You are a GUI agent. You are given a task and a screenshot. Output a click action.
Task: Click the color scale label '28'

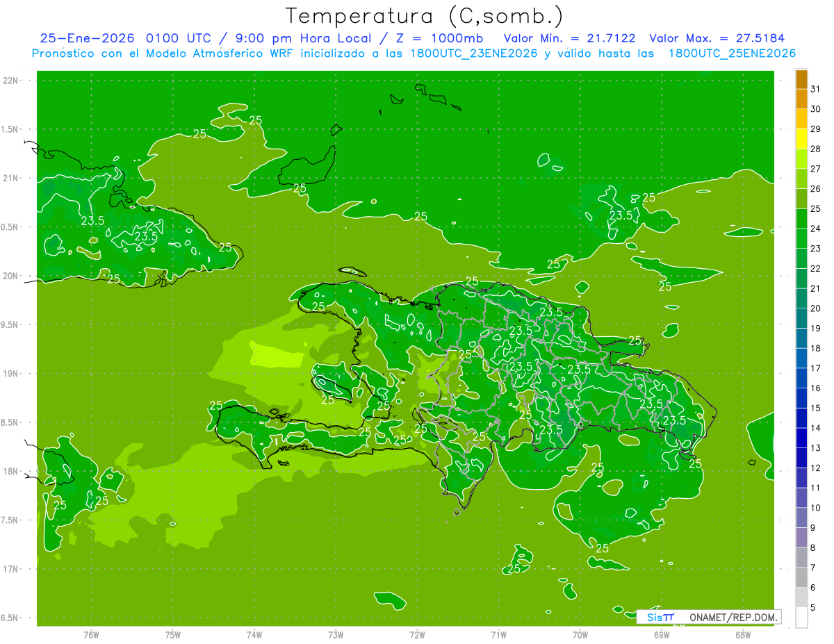click(815, 149)
